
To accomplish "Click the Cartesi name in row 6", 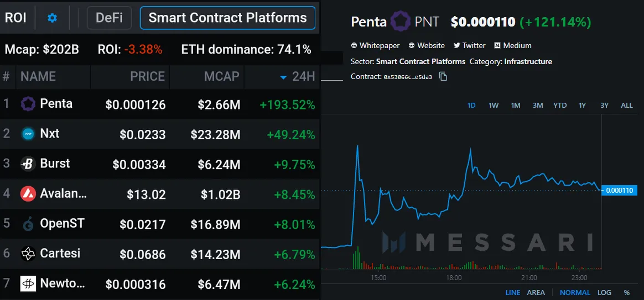I will click(x=60, y=253).
